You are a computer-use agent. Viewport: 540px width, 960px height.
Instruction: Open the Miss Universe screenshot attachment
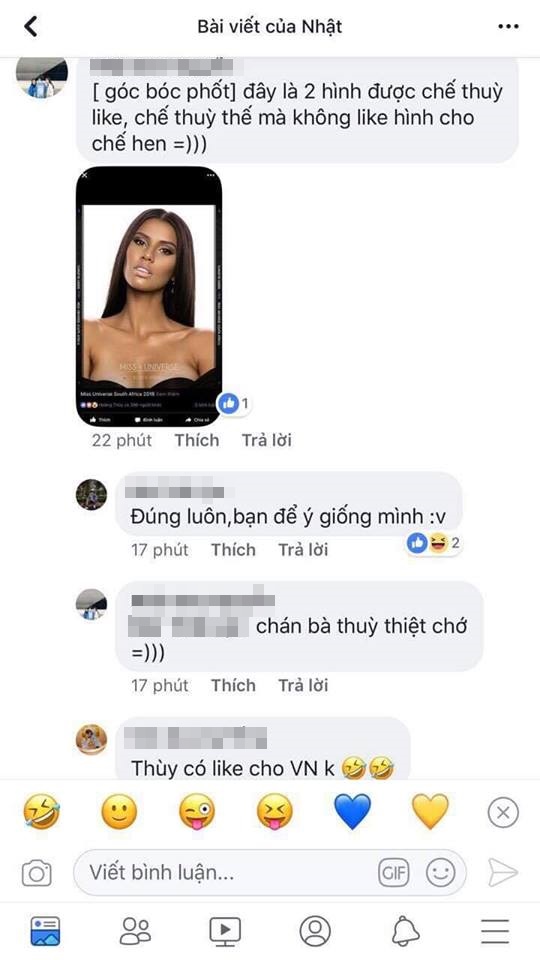pos(149,296)
